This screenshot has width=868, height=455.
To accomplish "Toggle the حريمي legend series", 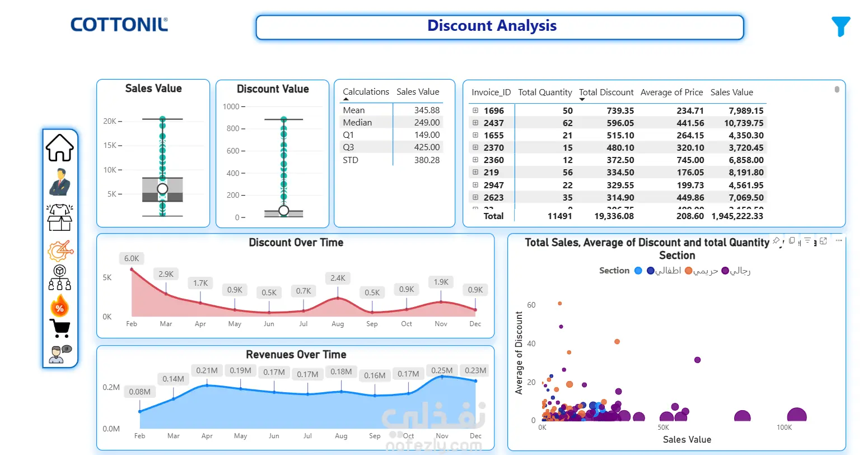I will (x=701, y=271).
